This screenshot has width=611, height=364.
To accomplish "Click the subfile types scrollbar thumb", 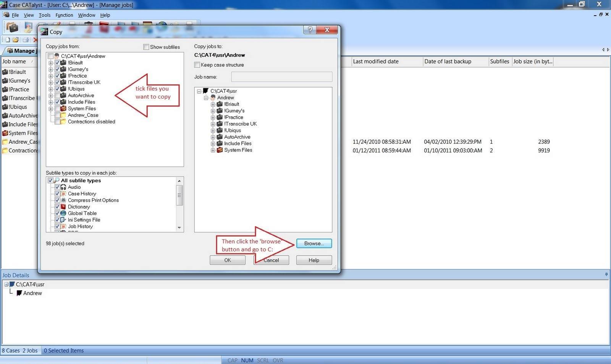I will coord(179,195).
